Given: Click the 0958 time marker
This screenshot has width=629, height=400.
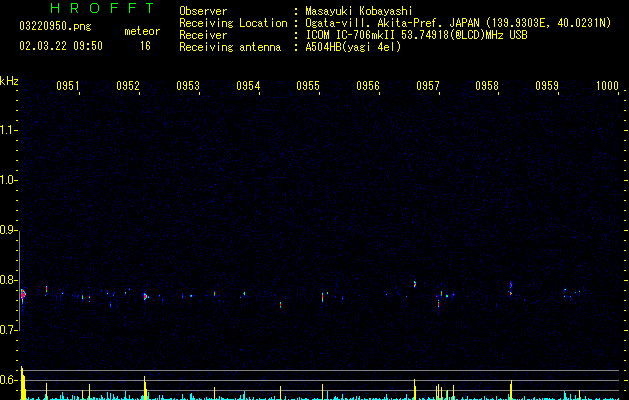Looking at the screenshot, I should (x=487, y=86).
